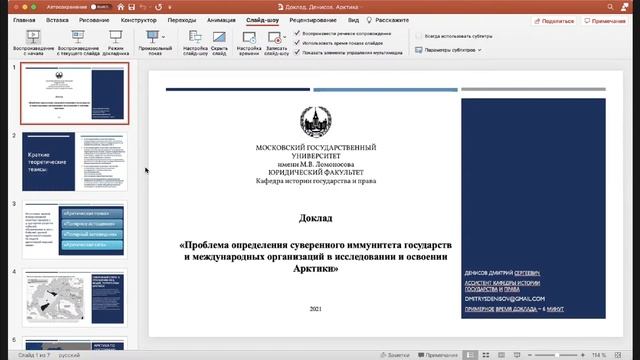Screen dimensions: 640x360
Task: Switch to Slide Sorter view icon
Action: [486, 355]
